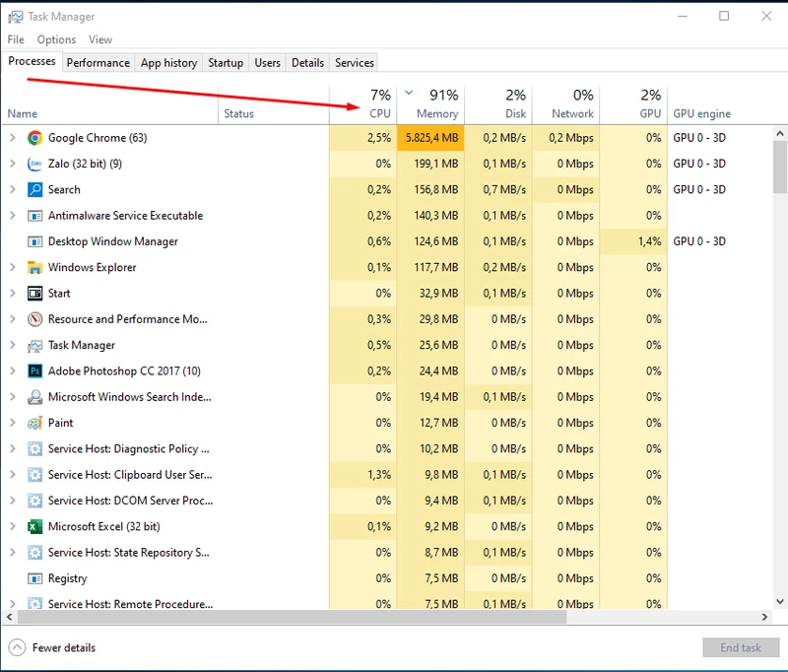
Task: Click the Resource and Performance Monitor icon
Action: point(34,319)
